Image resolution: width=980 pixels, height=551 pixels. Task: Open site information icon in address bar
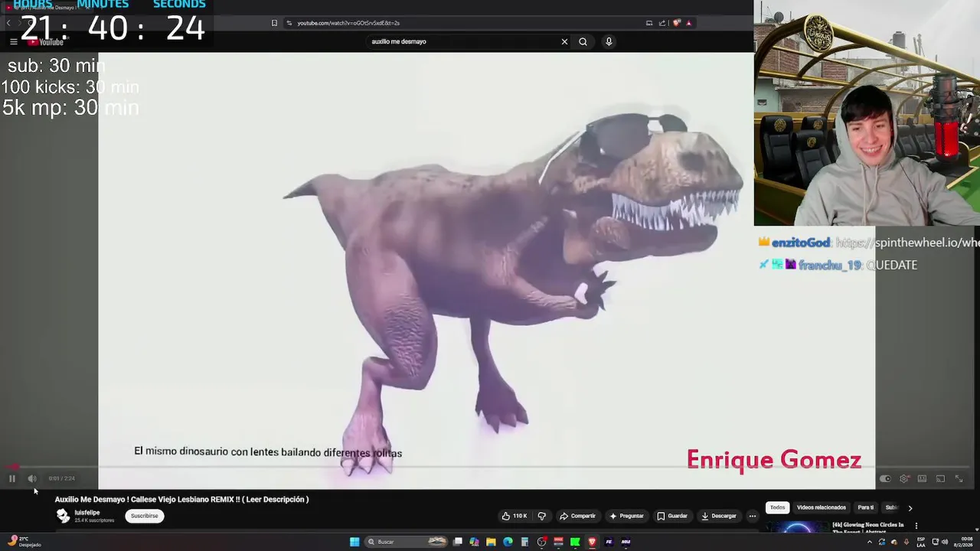[x=289, y=23]
